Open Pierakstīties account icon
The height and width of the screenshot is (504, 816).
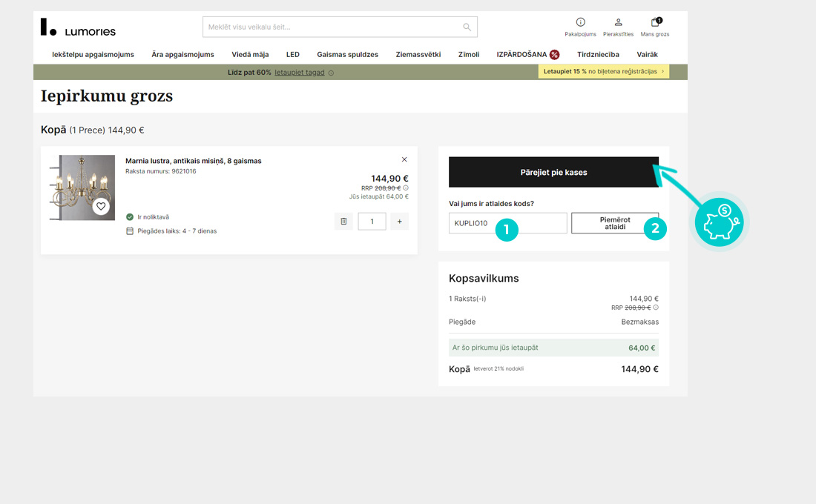[x=619, y=23]
